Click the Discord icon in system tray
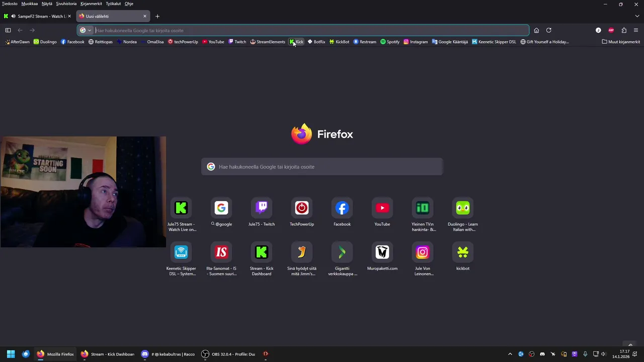Image resolution: width=644 pixels, height=362 pixels. tap(542, 354)
